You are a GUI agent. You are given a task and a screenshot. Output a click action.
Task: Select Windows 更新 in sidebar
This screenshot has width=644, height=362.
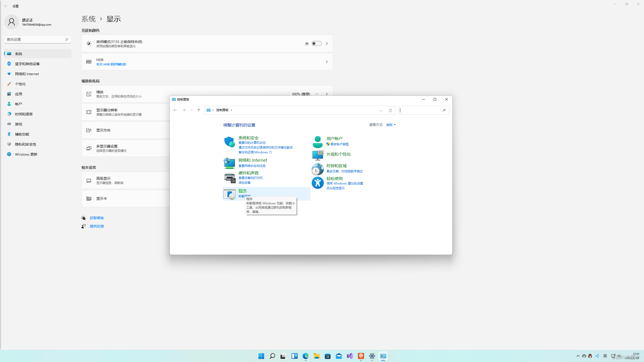(x=38, y=154)
